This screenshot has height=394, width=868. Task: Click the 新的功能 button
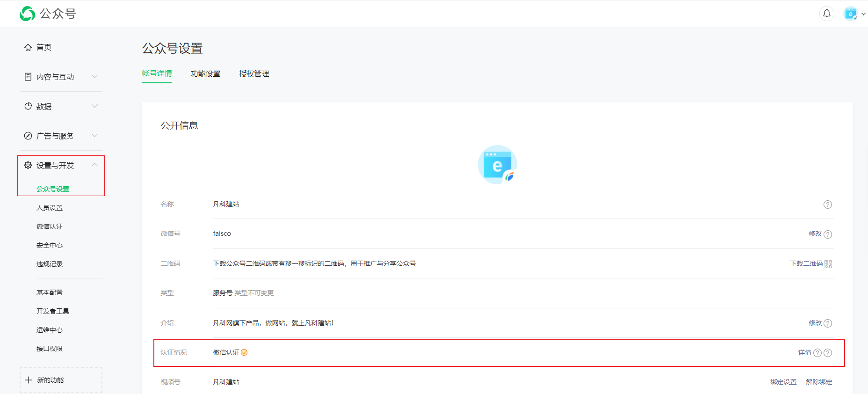(x=61, y=380)
